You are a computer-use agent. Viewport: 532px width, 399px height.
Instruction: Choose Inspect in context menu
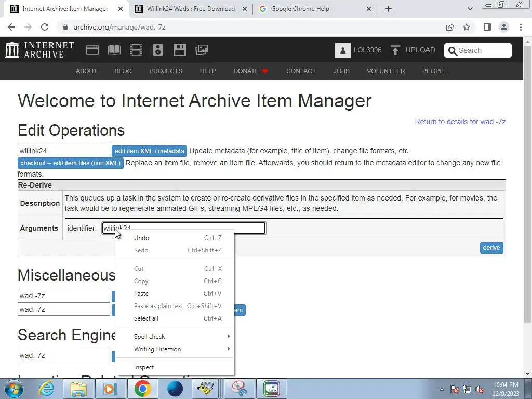point(175,367)
